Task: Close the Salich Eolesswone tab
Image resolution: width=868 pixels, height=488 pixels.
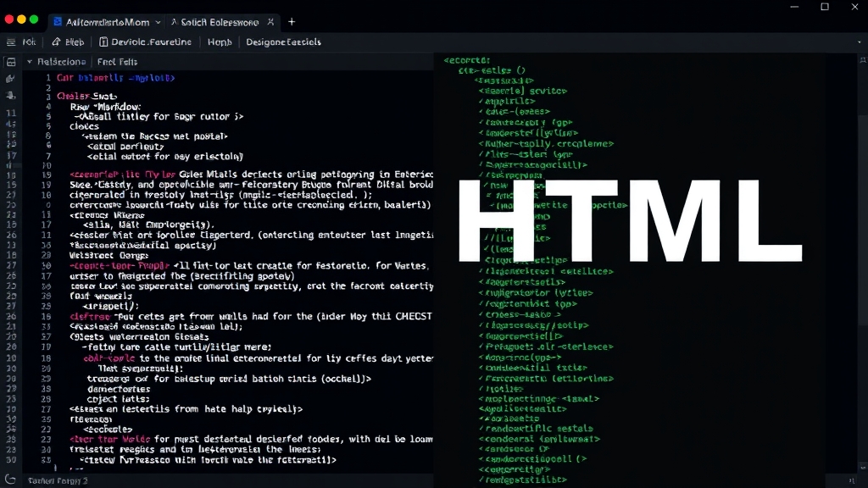Action: [270, 21]
